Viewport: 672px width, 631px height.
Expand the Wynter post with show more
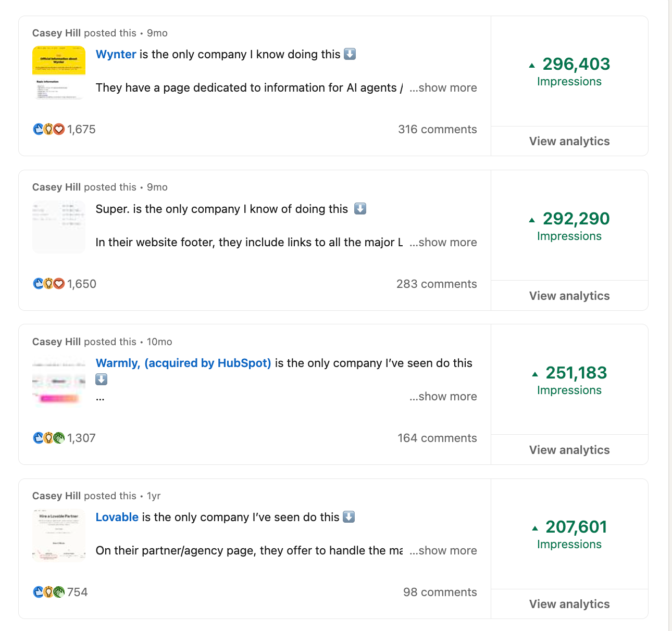pos(443,87)
